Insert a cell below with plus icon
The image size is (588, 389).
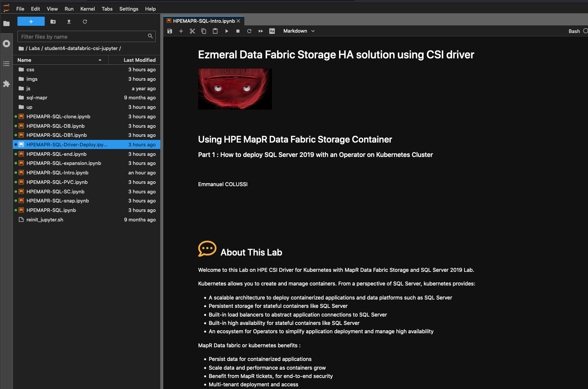tap(181, 31)
